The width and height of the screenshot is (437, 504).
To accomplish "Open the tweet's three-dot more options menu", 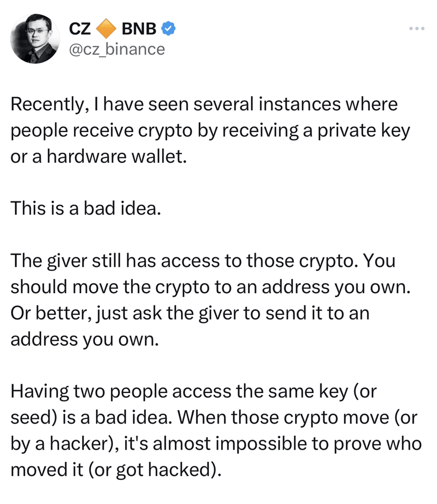I will point(417,29).
